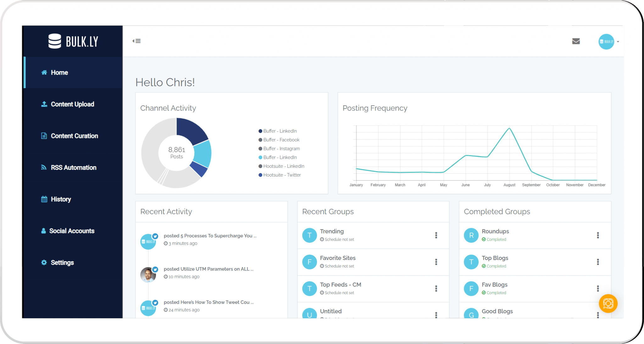Click the Bulk.ly logo
644x344 pixels.
[x=73, y=41]
